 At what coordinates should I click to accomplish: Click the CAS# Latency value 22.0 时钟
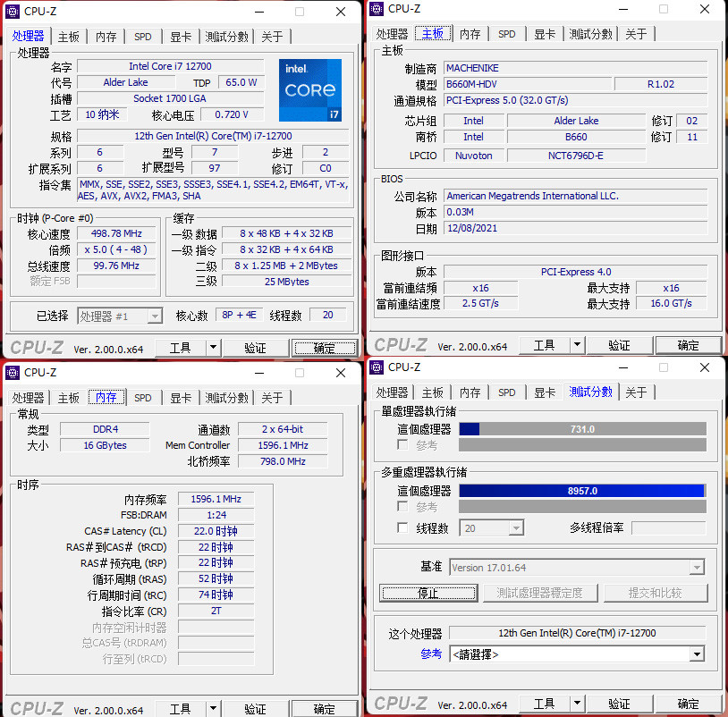pos(216,531)
